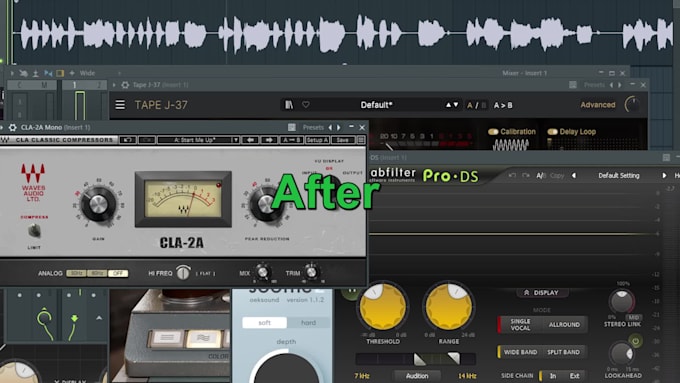Click undo in the CLA-2A Waves toolbar
This screenshot has height=383, width=680.
pos(128,140)
